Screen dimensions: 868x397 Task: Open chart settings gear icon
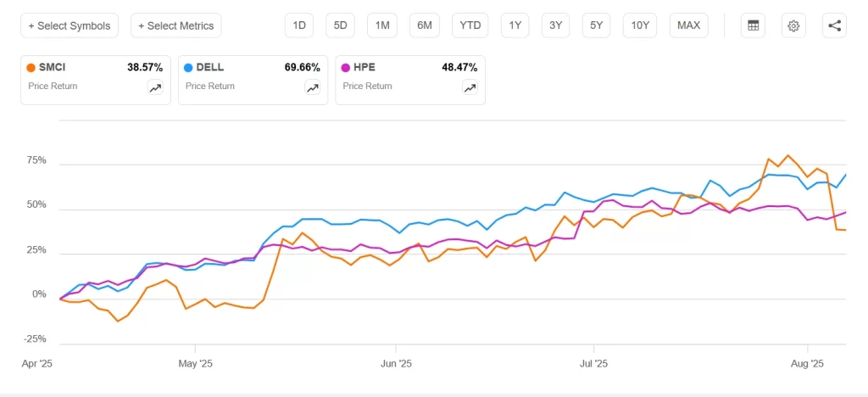tap(793, 25)
